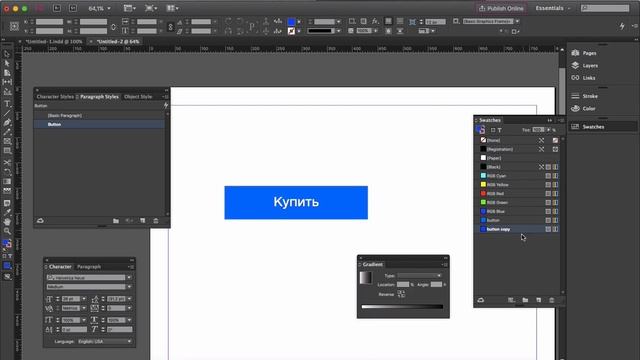Toggle formatting affects container in Swatches panel
Viewport: 640px width, 360px height.
[493, 130]
